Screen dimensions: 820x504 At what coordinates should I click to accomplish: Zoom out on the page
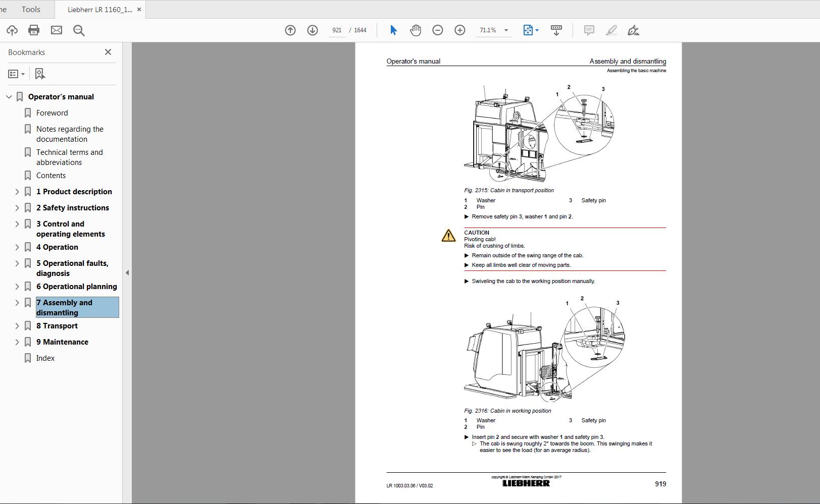[x=437, y=30]
